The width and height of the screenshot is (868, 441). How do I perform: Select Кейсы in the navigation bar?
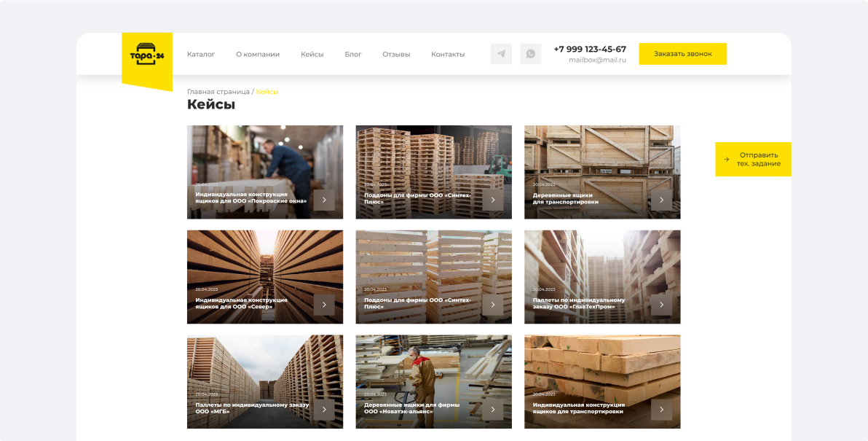[312, 54]
